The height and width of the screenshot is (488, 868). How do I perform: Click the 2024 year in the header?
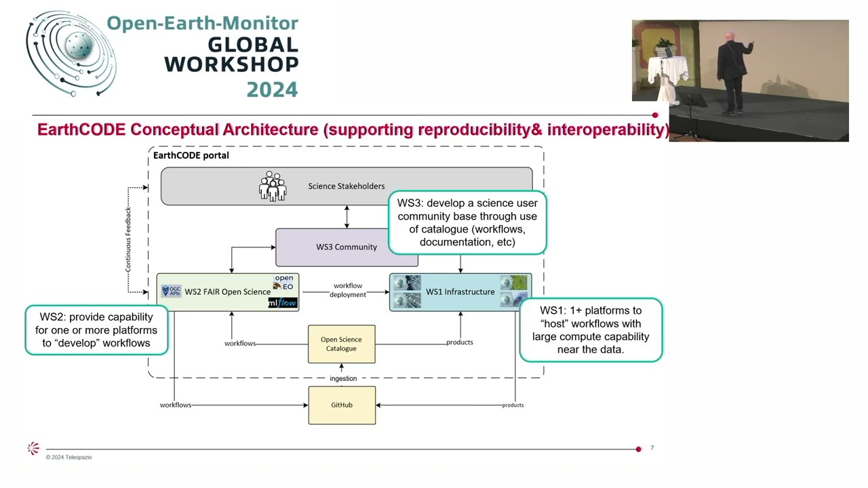click(x=272, y=89)
